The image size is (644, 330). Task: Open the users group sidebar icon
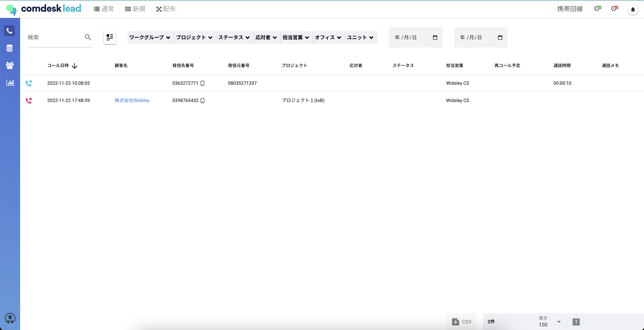[9, 65]
